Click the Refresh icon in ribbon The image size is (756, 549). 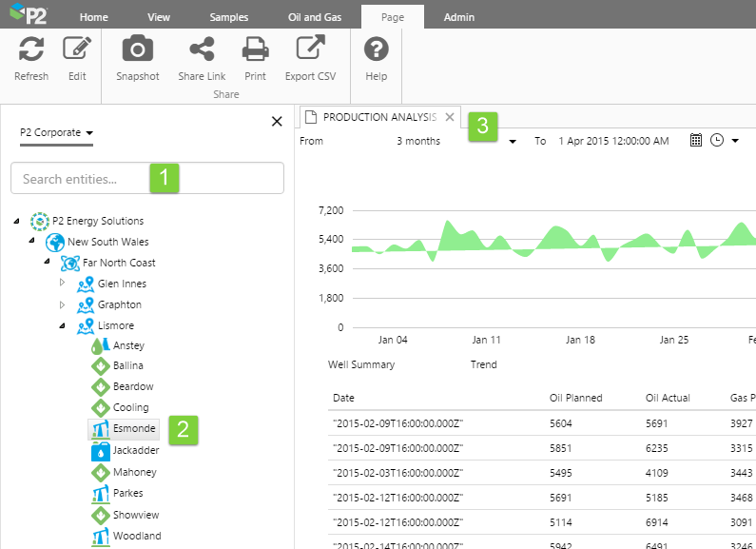[x=31, y=49]
